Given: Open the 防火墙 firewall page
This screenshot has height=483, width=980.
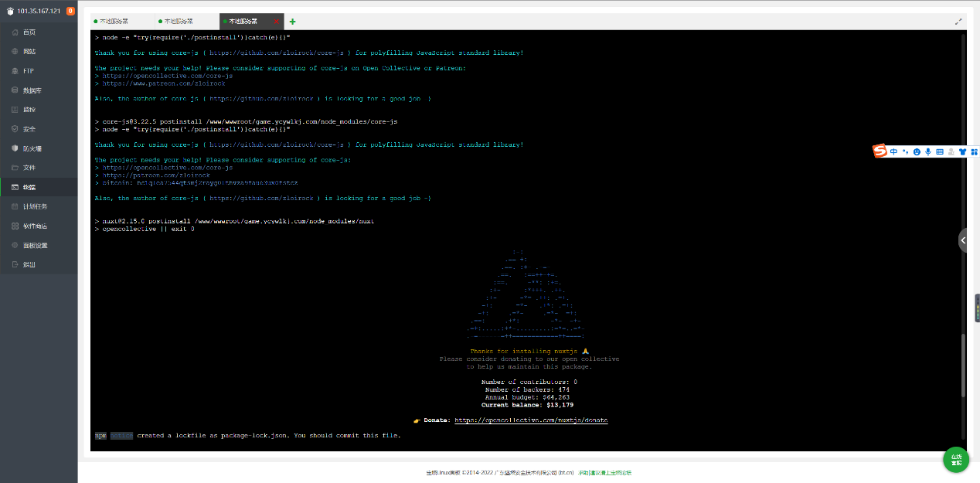Looking at the screenshot, I should [32, 148].
